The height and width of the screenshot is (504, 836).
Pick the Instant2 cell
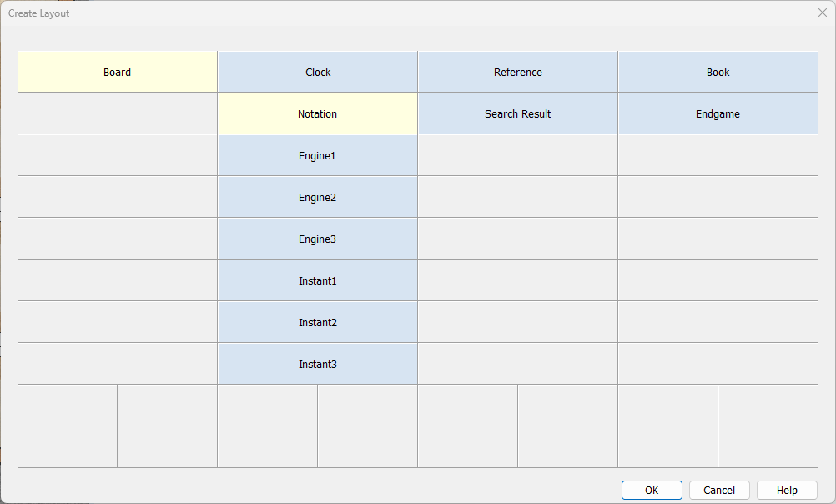[318, 322]
